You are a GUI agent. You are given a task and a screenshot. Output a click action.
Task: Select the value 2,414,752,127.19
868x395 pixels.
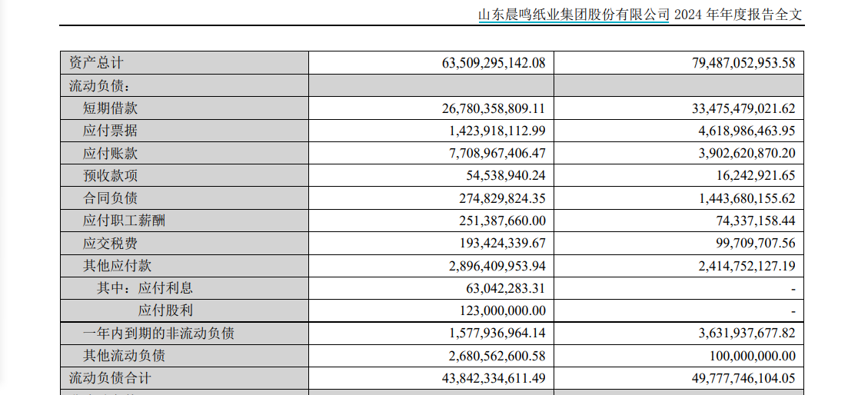click(747, 266)
